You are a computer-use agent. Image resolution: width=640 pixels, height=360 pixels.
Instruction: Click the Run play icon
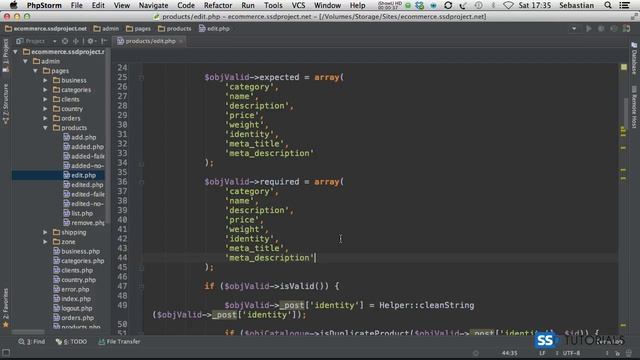click(589, 29)
